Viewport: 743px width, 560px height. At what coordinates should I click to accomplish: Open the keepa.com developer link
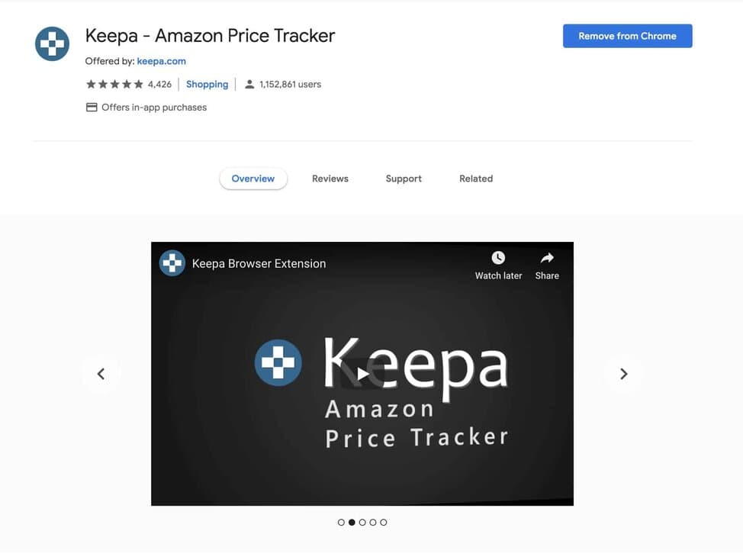tap(161, 61)
